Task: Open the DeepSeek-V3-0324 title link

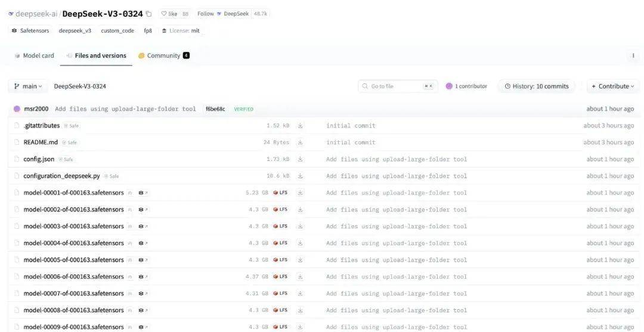Action: 103,14
